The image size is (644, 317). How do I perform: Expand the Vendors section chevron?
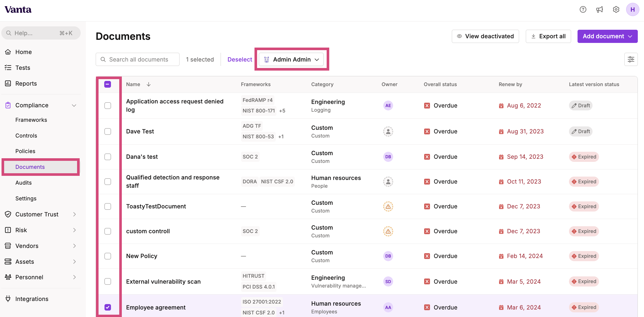[74, 246]
